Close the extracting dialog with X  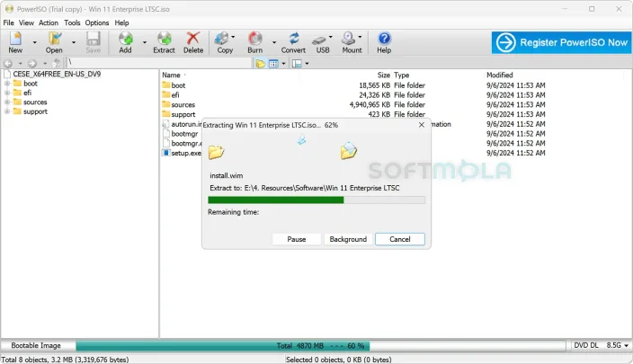(x=422, y=125)
